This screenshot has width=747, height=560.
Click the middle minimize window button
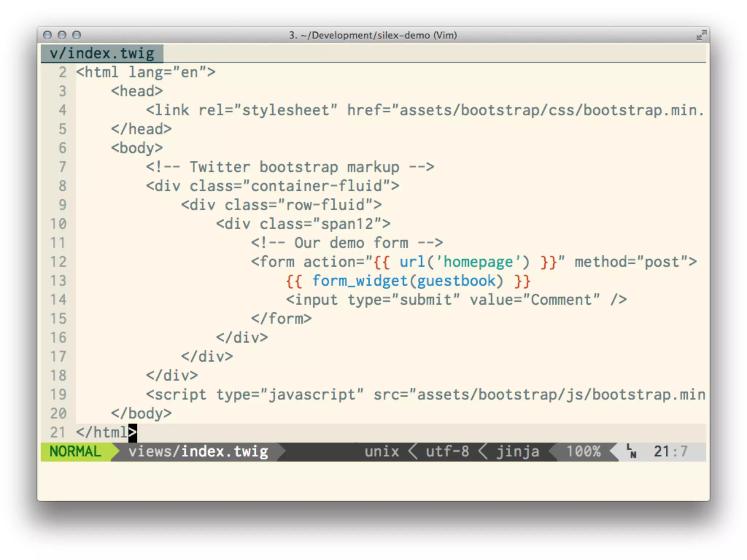coord(62,35)
